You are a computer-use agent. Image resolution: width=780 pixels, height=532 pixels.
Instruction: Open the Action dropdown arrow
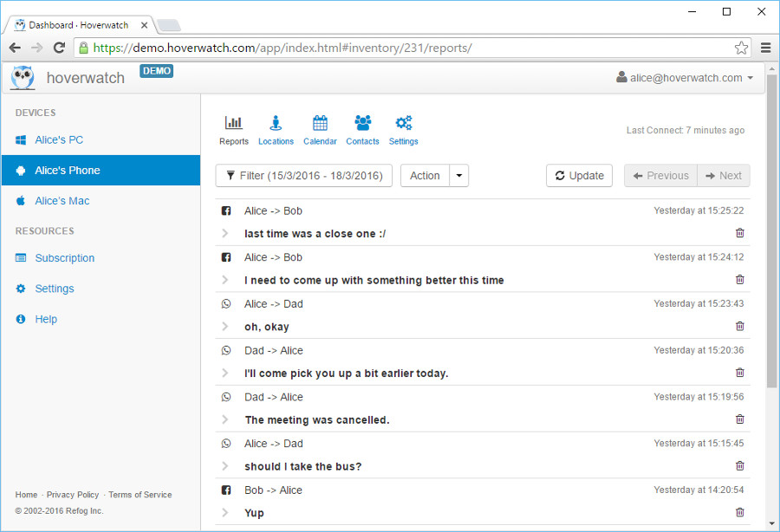(459, 176)
